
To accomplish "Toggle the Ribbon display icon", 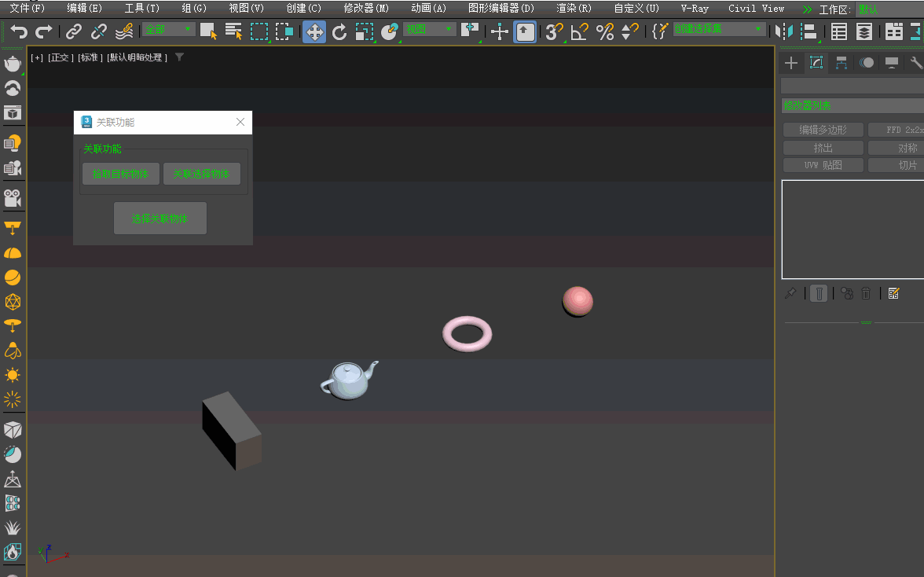I will pyautogui.click(x=894, y=31).
